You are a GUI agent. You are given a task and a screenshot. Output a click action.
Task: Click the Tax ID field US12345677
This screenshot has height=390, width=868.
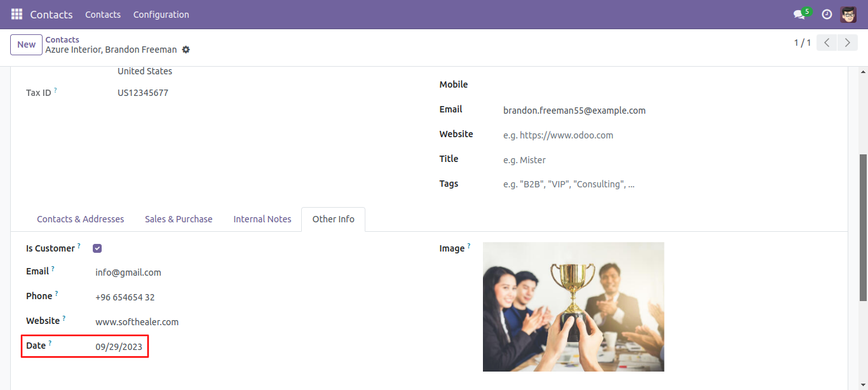point(143,93)
